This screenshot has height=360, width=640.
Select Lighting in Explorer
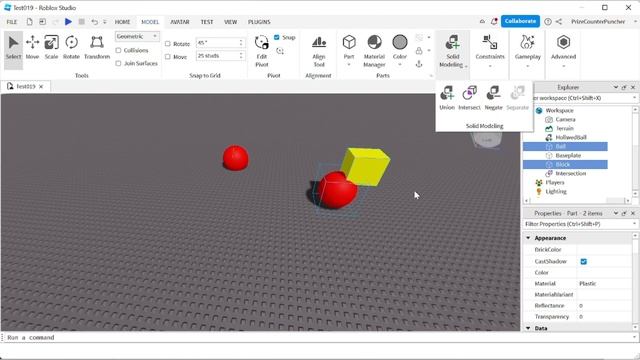pyautogui.click(x=556, y=191)
